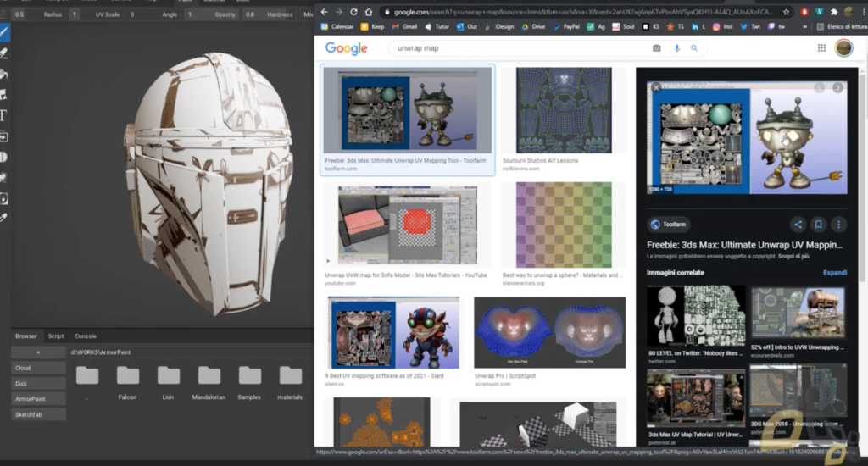The image size is (868, 466).
Task: Reload the Chrome page
Action: pyautogui.click(x=353, y=12)
